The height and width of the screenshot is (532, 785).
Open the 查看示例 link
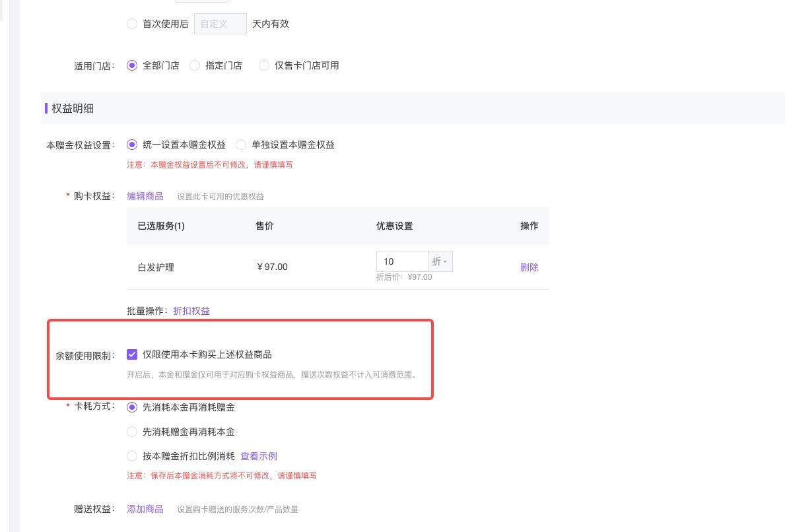259,456
